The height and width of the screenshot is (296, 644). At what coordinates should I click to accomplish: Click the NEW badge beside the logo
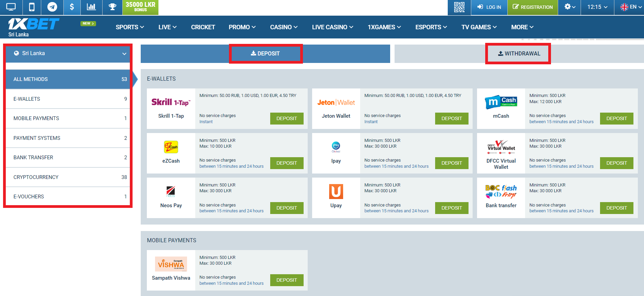[88, 23]
